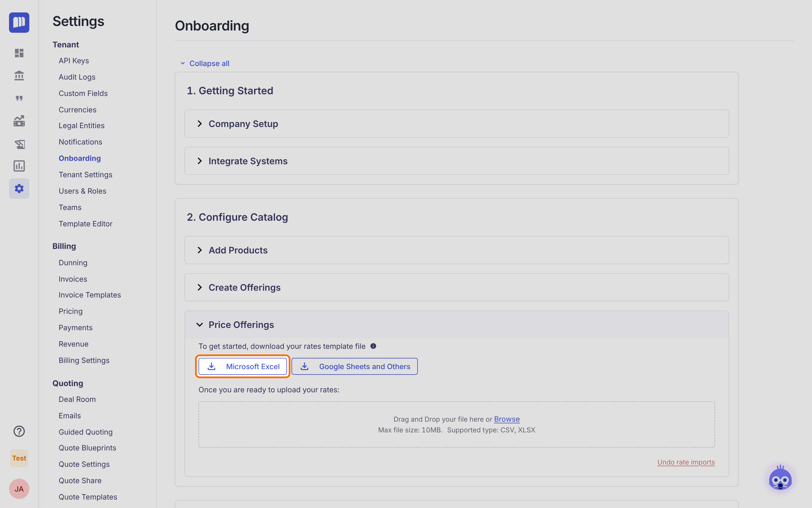Screen dimensions: 812x508
Task: Open the help question mark icon
Action: (x=19, y=431)
